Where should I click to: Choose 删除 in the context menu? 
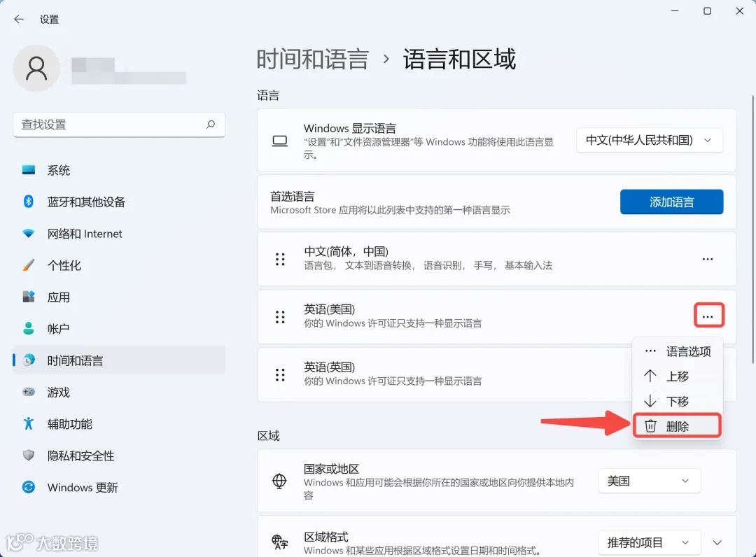pos(678,426)
